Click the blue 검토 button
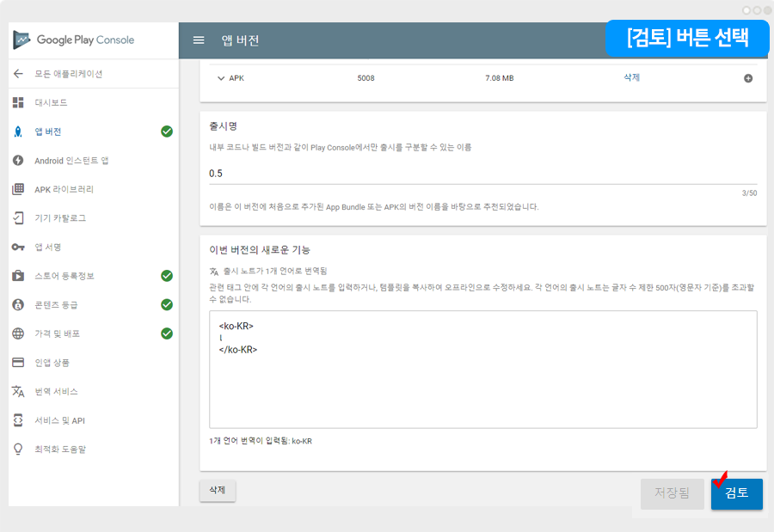The image size is (774, 532). click(736, 493)
